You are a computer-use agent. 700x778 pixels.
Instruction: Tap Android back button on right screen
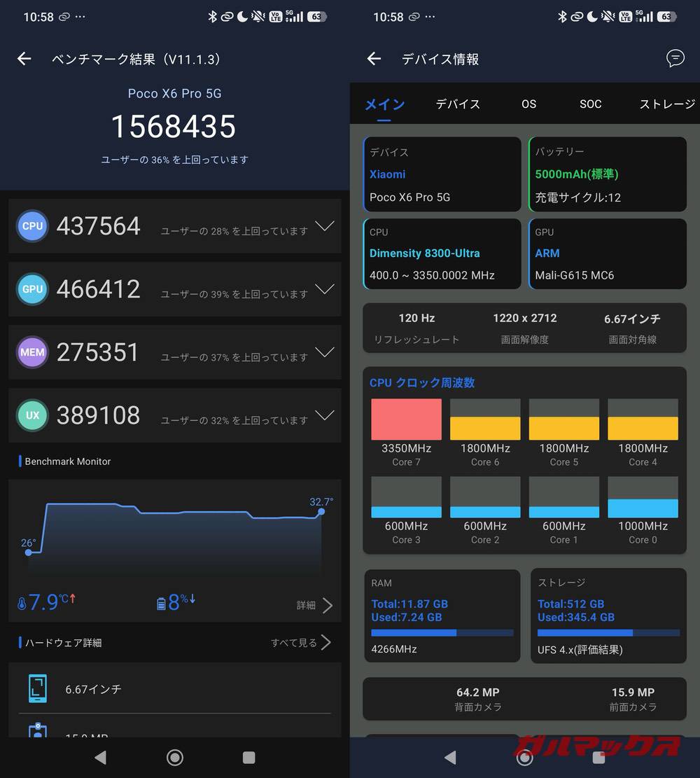451,757
